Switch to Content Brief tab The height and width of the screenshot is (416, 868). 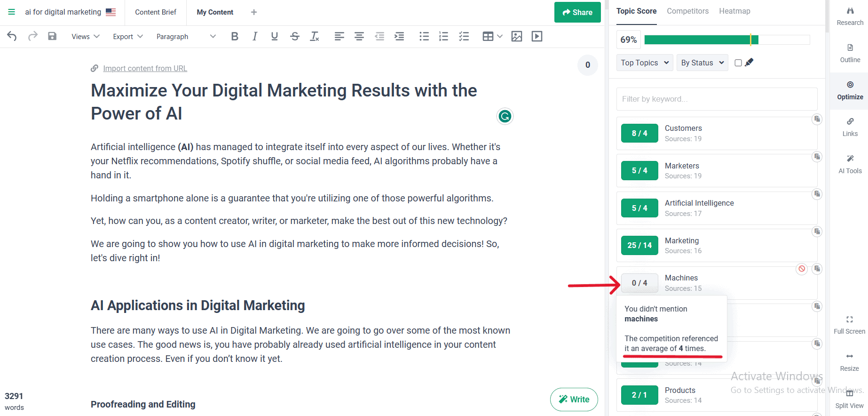[x=156, y=12]
